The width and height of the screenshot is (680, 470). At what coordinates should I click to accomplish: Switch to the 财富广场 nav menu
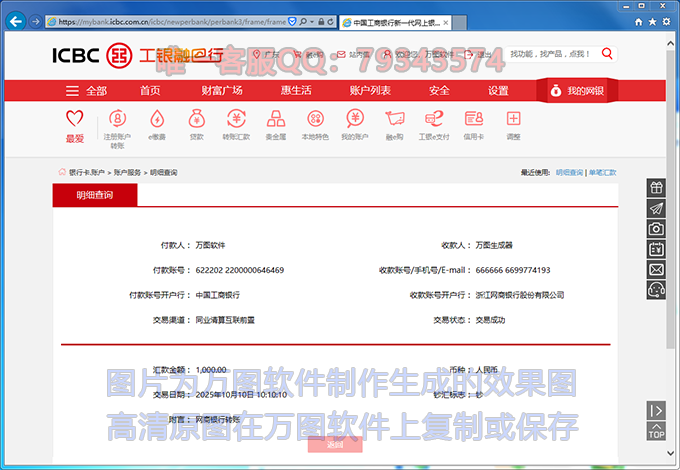[x=222, y=90]
